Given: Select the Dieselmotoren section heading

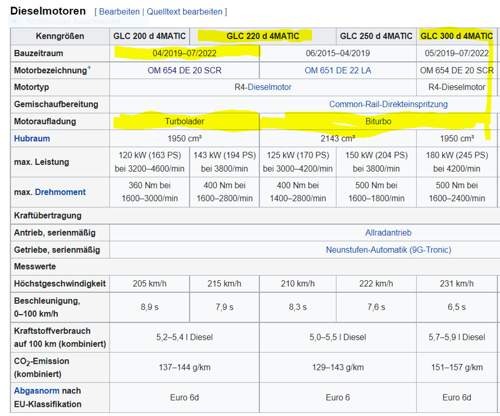Looking at the screenshot, I should (x=48, y=11).
